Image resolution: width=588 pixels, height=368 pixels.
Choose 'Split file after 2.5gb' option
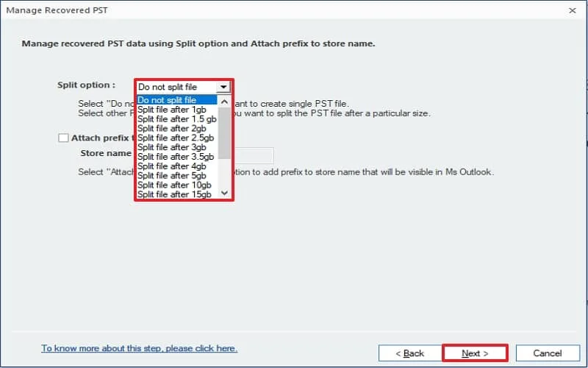tap(176, 138)
